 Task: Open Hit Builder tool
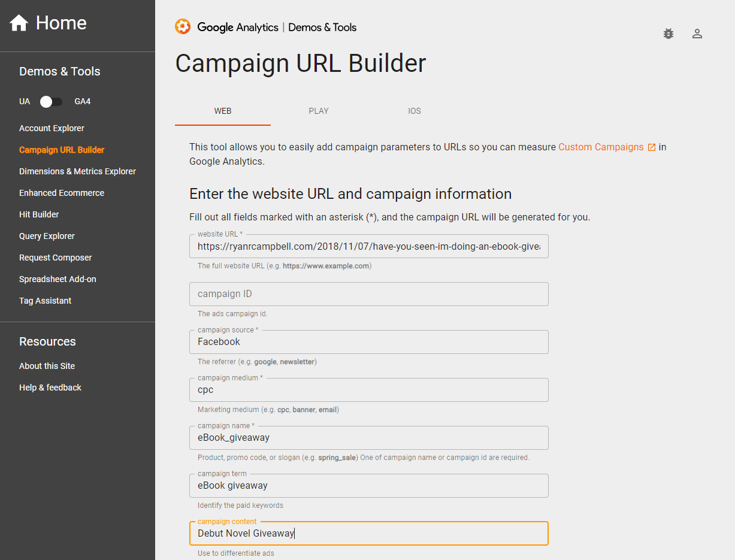[x=39, y=214]
